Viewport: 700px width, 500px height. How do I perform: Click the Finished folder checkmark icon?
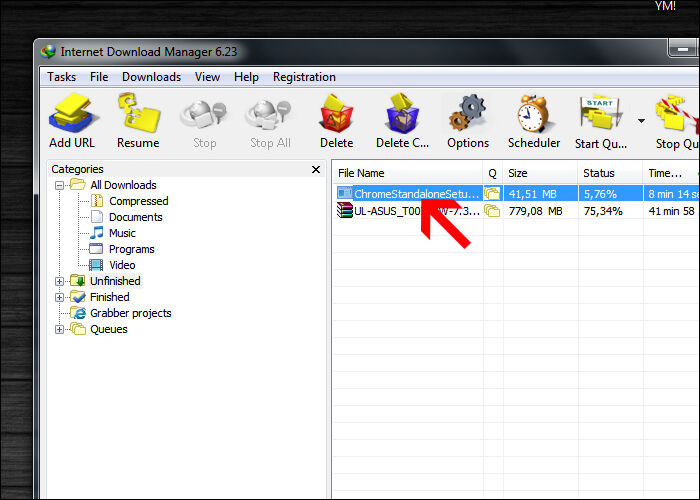point(78,297)
